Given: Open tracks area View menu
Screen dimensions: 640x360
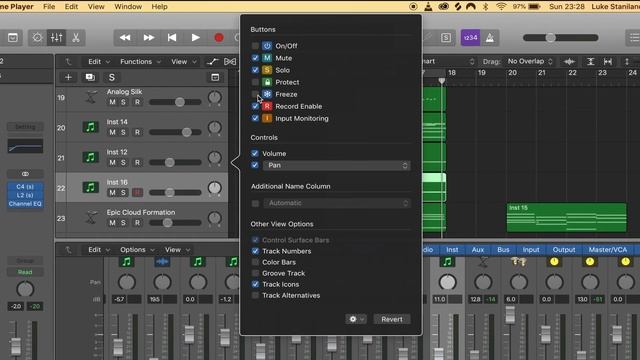Looking at the screenshot, I should point(183,62).
